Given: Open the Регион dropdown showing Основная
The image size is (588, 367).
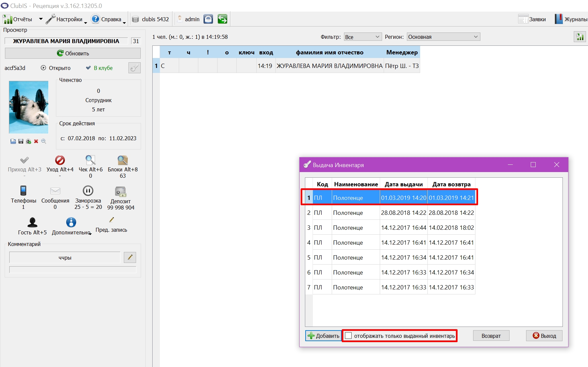Looking at the screenshot, I should point(443,37).
